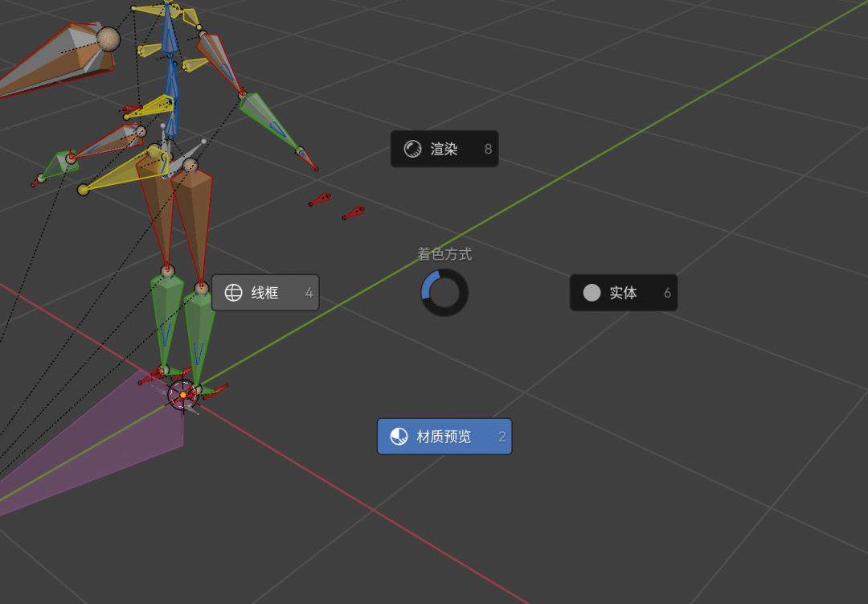
Task: Click the wireframe globe icon beside 线框
Action: (234, 293)
